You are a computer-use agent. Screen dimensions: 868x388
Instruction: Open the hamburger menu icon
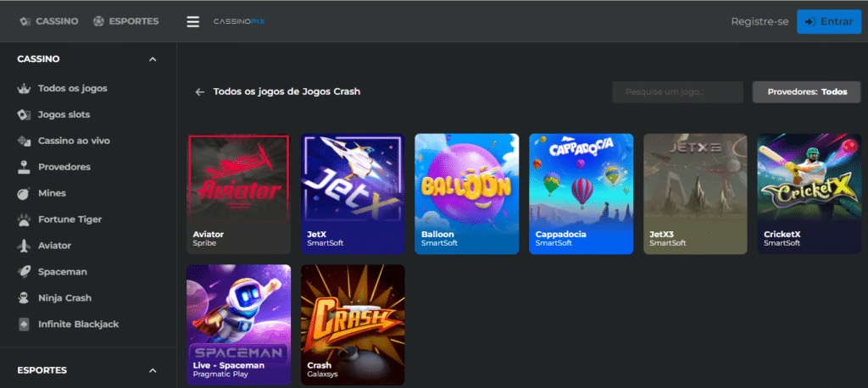click(192, 21)
